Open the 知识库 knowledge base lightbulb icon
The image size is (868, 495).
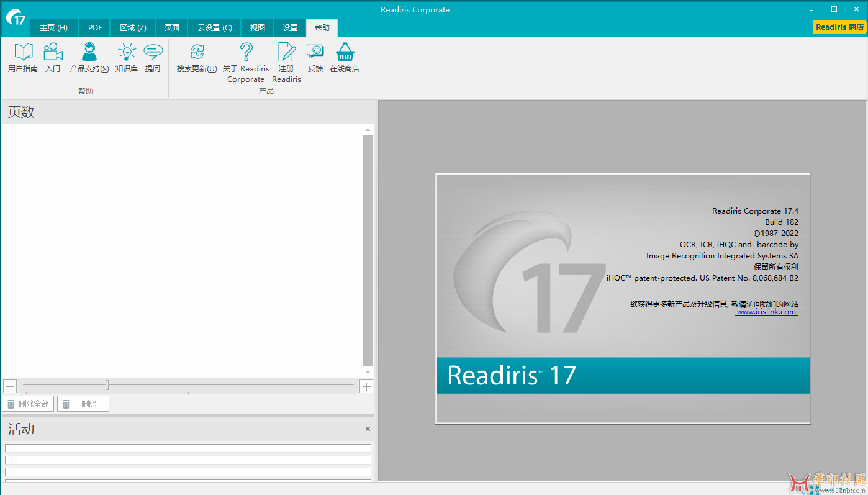tap(127, 58)
